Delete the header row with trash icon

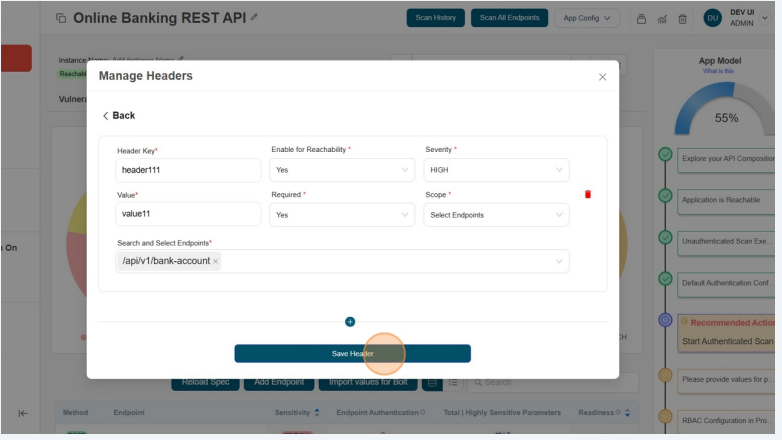[x=588, y=194]
